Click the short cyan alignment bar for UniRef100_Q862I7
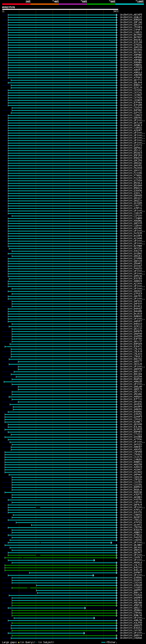The image size is (146, 644). (47, 608)
